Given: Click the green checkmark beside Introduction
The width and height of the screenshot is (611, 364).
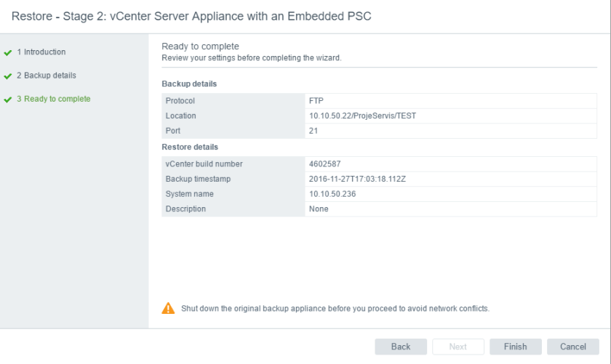Looking at the screenshot, I should (x=8, y=52).
